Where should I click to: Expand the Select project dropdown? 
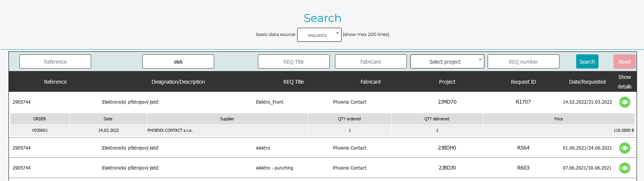click(447, 62)
